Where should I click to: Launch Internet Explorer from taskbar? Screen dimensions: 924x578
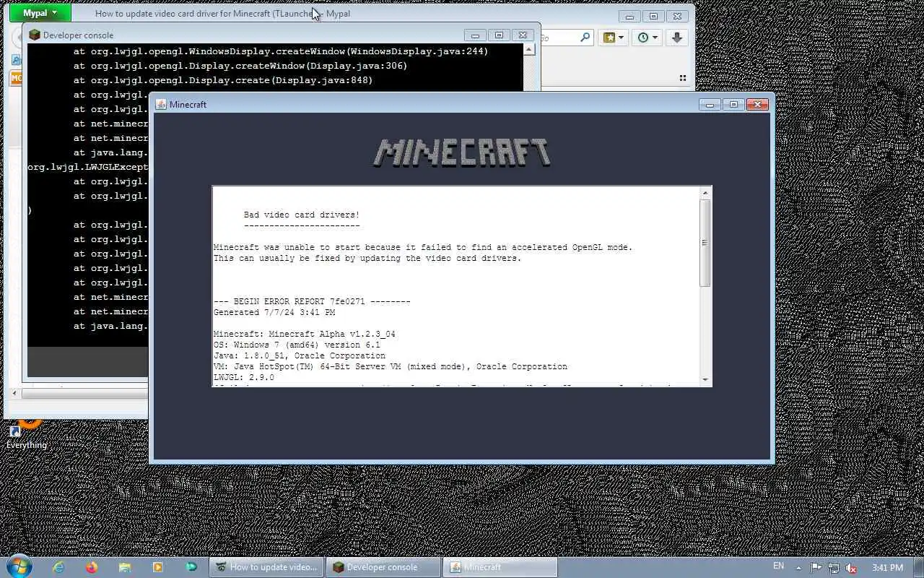(58, 567)
